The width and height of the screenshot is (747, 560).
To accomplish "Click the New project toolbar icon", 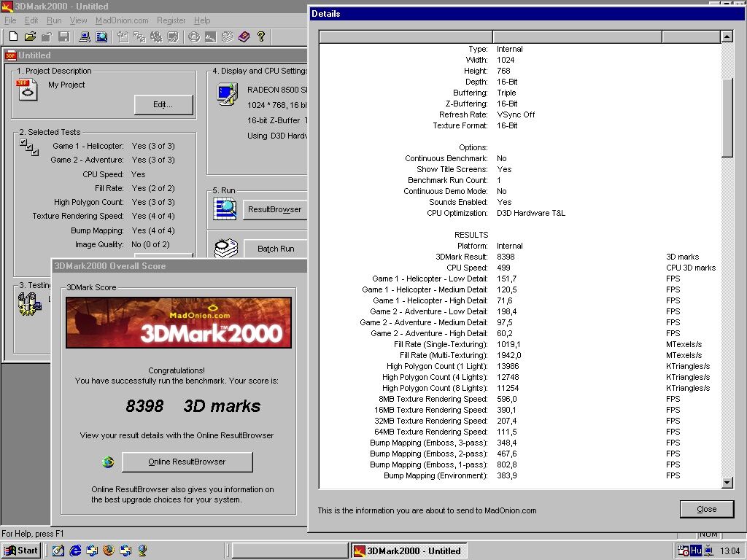I will point(13,36).
